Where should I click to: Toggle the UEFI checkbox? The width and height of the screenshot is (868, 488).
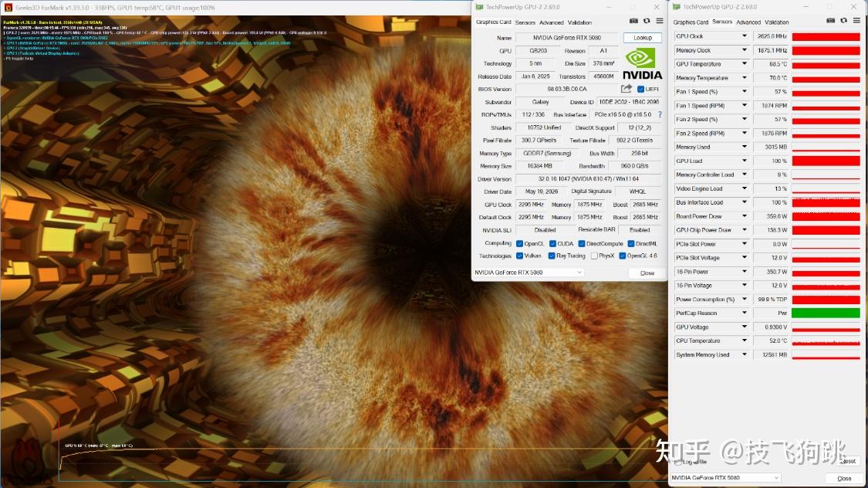tap(640, 89)
